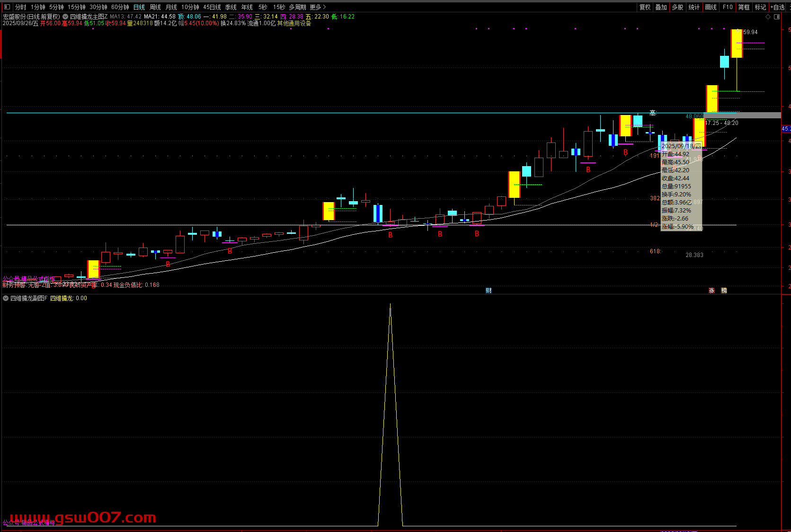Click the 618 Fibonacci level label
791x532 pixels.
[x=656, y=251]
